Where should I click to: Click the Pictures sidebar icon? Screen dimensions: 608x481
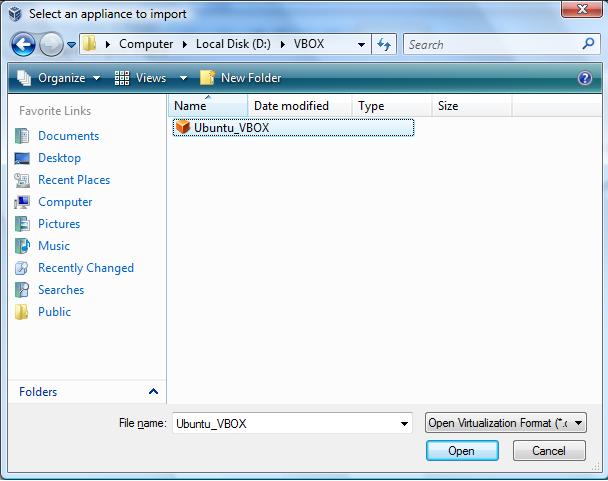pos(22,224)
